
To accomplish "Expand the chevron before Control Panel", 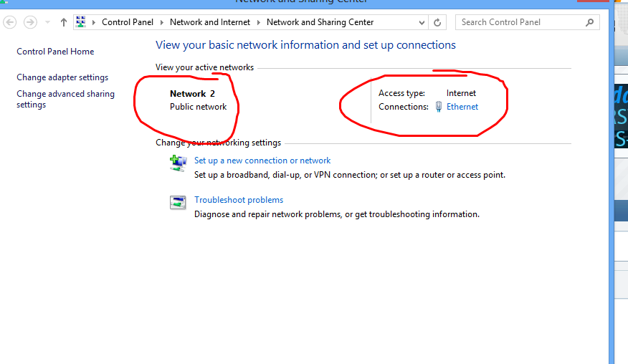I will click(94, 22).
